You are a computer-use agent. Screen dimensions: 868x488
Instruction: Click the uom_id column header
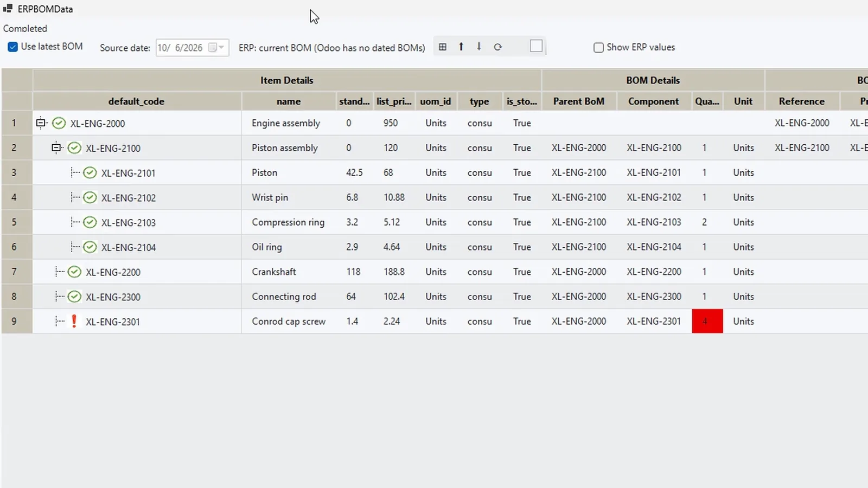pos(436,101)
